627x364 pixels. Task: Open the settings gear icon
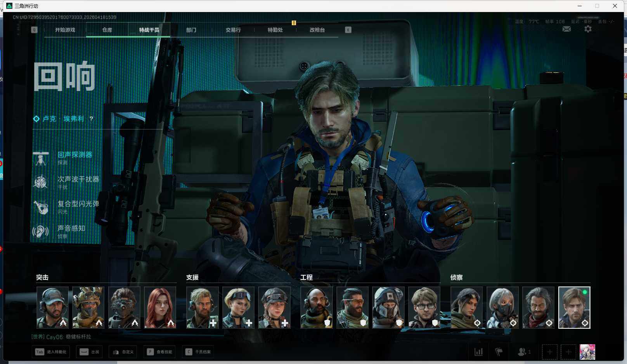588,29
